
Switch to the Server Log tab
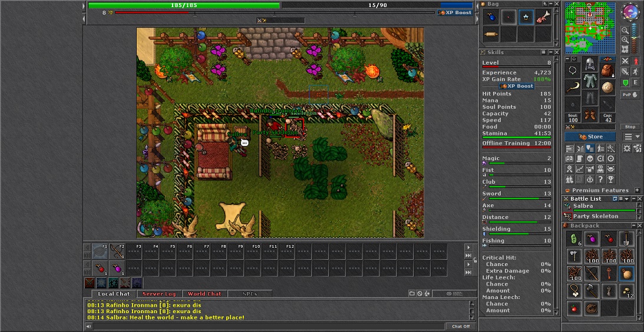point(159,294)
